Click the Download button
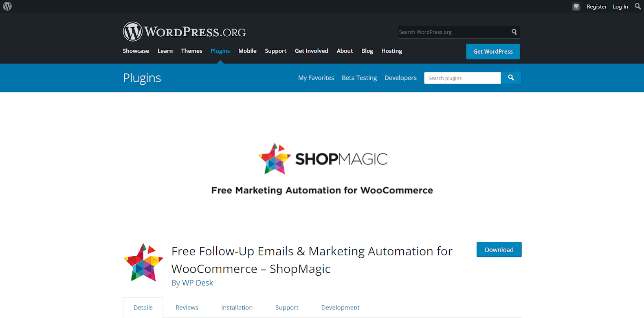This screenshot has width=644, height=318. (499, 250)
